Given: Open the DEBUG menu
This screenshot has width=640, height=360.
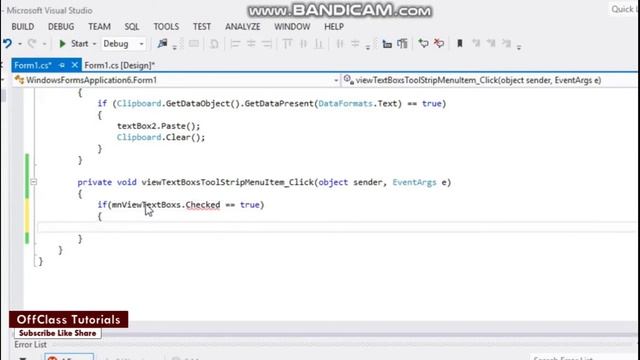Looking at the screenshot, I should (x=61, y=27).
